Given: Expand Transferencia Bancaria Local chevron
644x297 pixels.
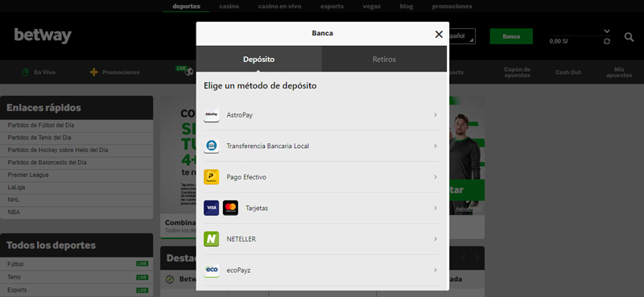Looking at the screenshot, I should tap(436, 146).
